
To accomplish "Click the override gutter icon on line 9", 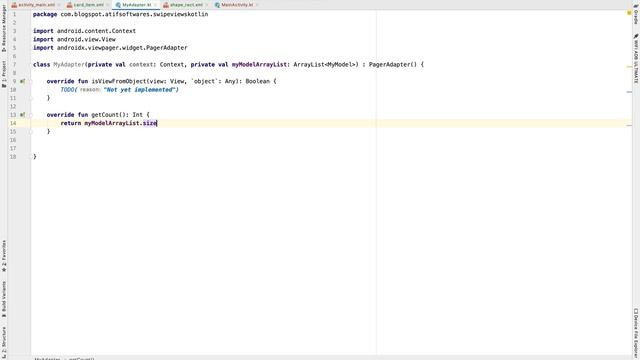I will click(22, 81).
